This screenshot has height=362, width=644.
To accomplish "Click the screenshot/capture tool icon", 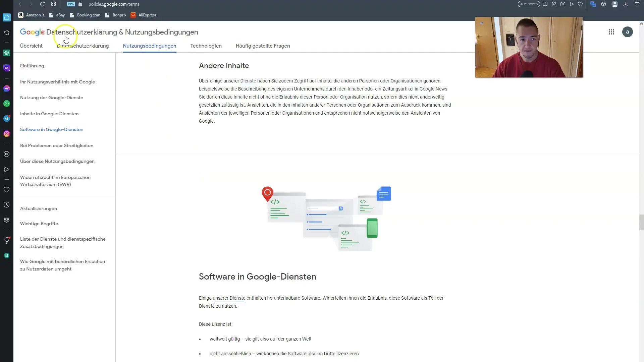I will coord(562,4).
